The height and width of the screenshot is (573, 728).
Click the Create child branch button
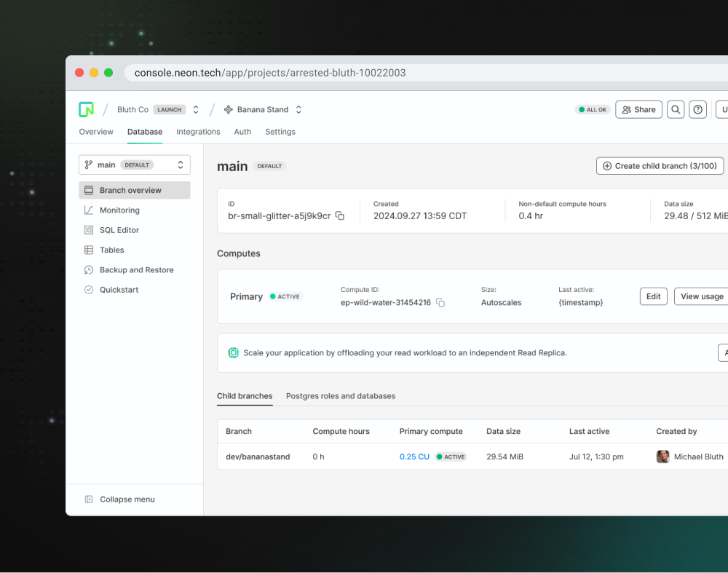(x=660, y=166)
